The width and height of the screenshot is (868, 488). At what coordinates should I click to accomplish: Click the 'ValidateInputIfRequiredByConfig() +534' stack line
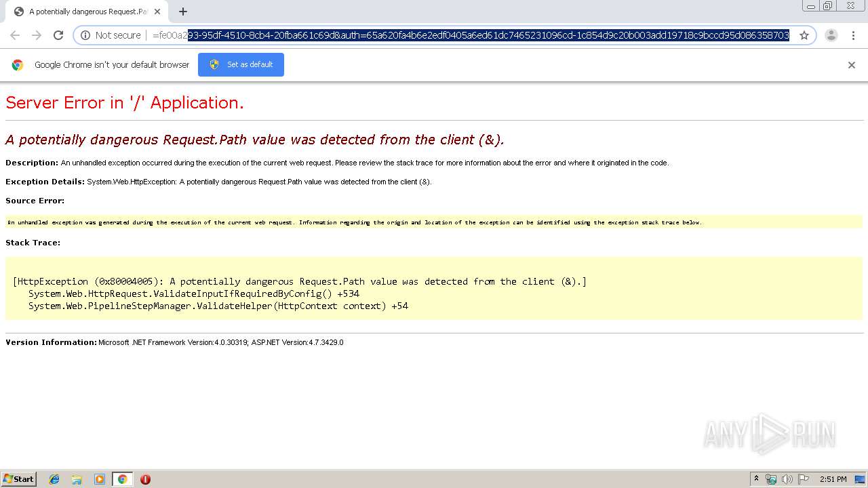point(194,293)
